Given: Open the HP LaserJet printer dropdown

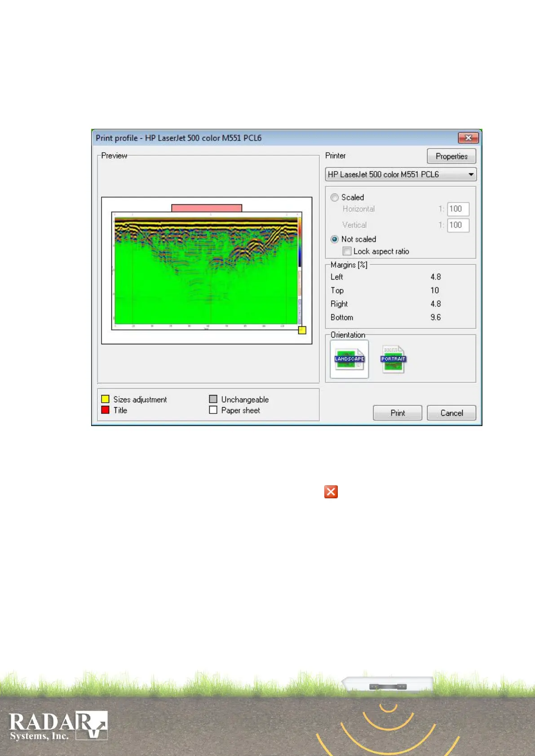Looking at the screenshot, I should (401, 174).
